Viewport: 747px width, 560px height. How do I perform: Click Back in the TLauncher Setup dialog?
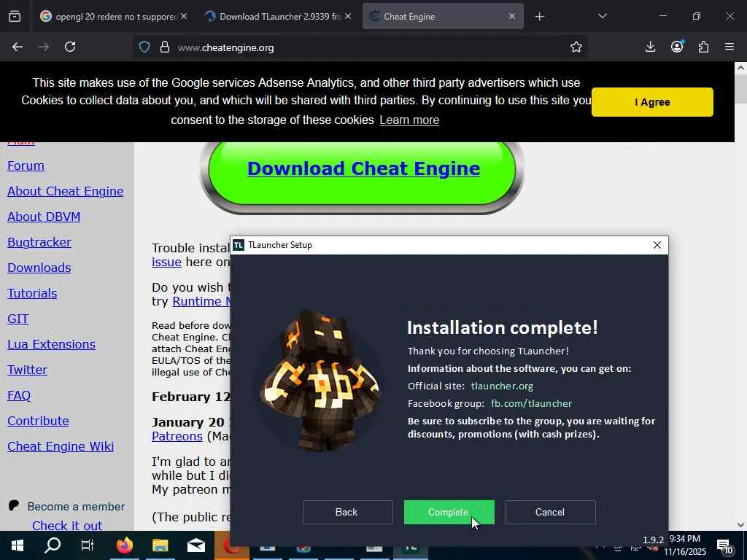347,512
